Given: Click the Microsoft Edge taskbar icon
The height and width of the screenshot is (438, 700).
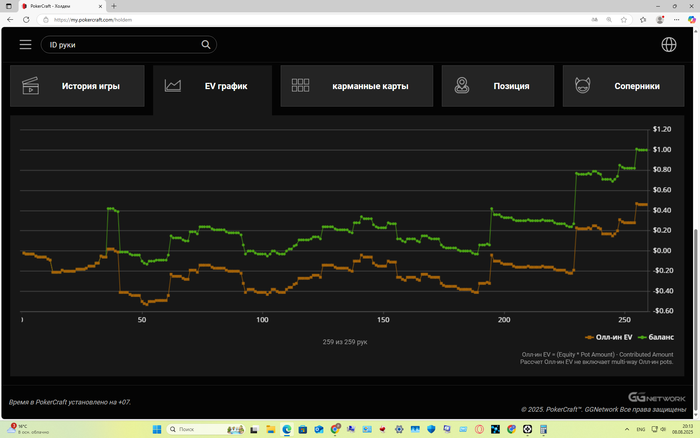Looking at the screenshot, I should (x=287, y=430).
